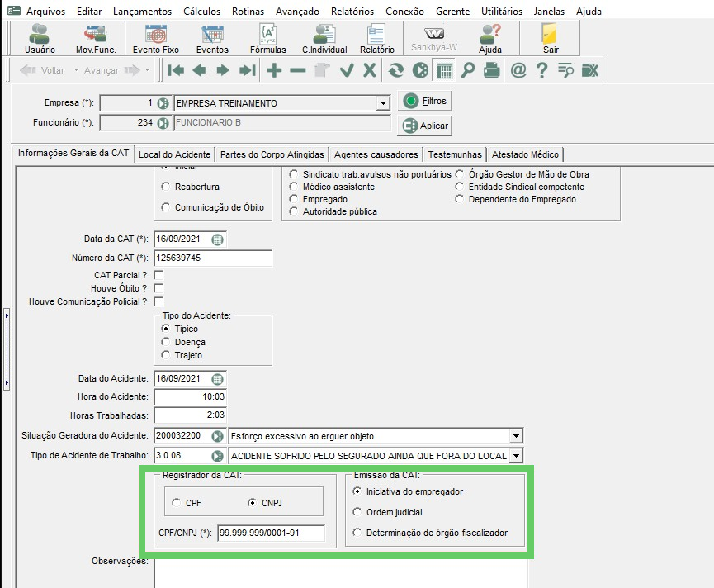
Task: Open lookup for Tipo de Acidente code
Action: pyautogui.click(x=218, y=456)
